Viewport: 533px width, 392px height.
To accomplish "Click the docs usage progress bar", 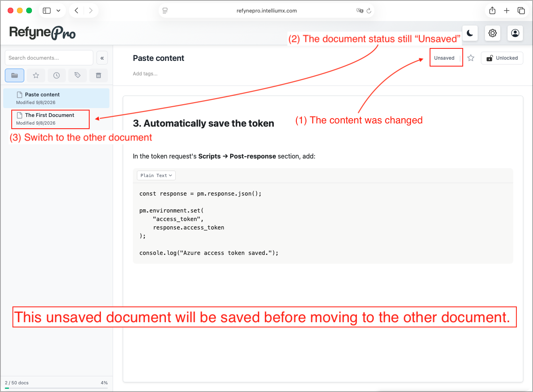I will click(x=56, y=388).
